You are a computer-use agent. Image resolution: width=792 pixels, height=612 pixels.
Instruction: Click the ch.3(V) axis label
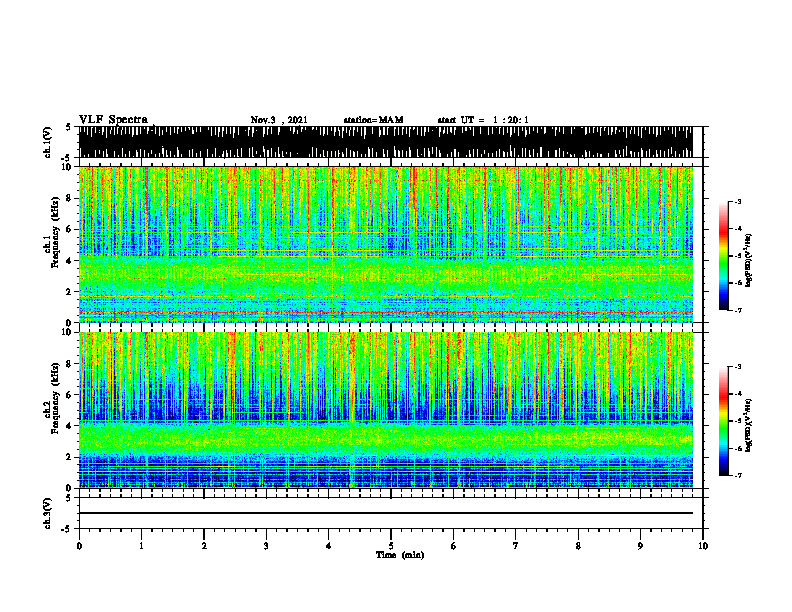coord(48,513)
